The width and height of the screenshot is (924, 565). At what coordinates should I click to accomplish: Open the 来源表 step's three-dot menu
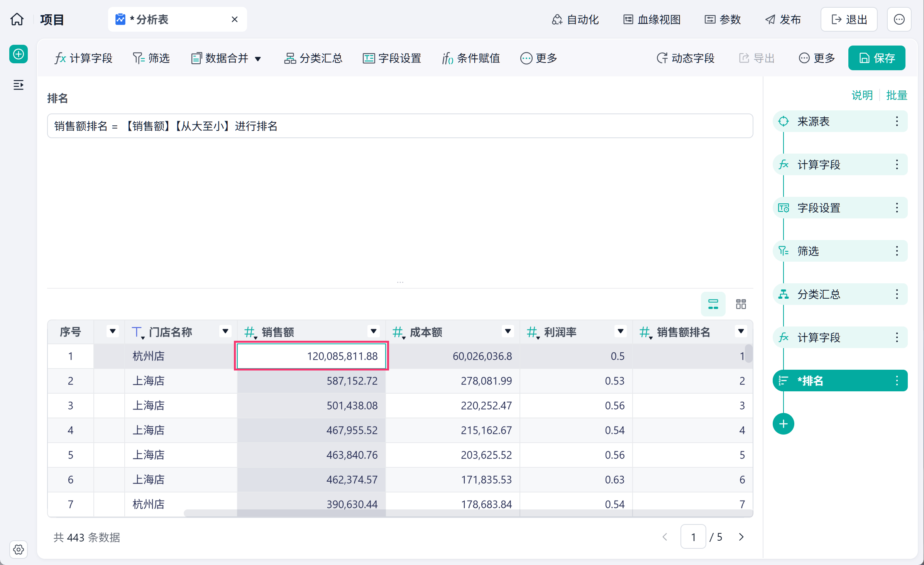pos(897,121)
